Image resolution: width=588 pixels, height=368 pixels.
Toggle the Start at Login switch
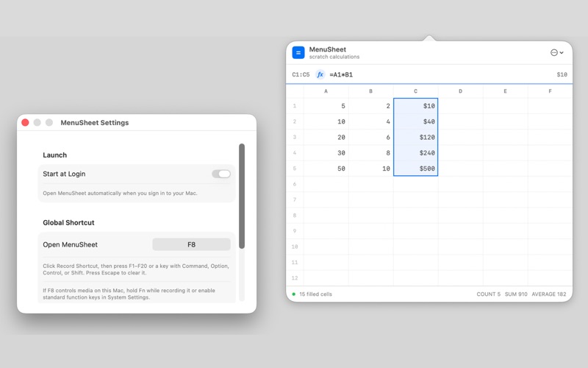(221, 174)
